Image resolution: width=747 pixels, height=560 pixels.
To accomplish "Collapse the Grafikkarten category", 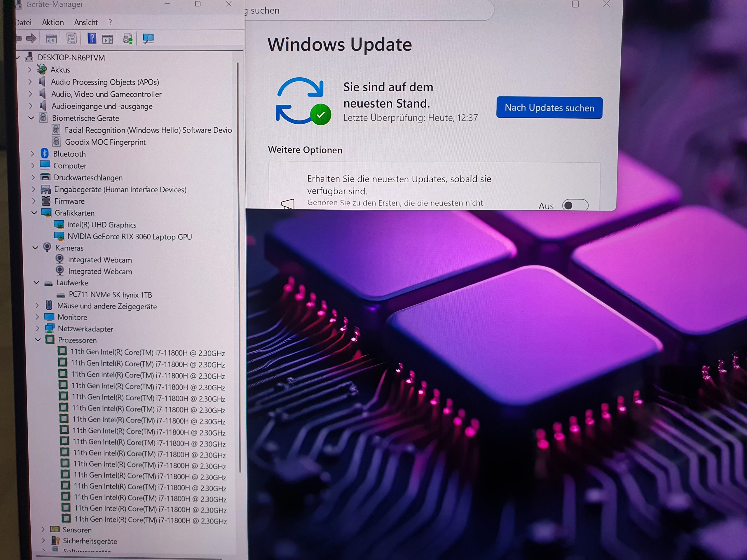I will click(34, 213).
